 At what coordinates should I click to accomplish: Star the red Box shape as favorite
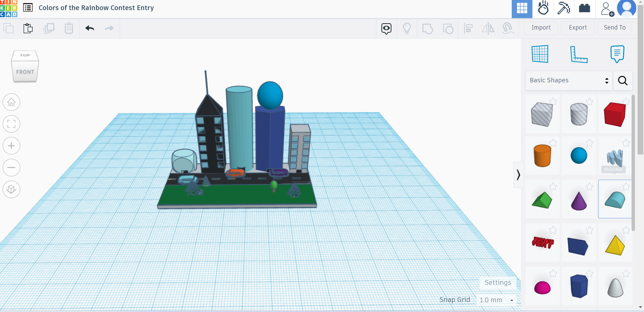point(626,101)
